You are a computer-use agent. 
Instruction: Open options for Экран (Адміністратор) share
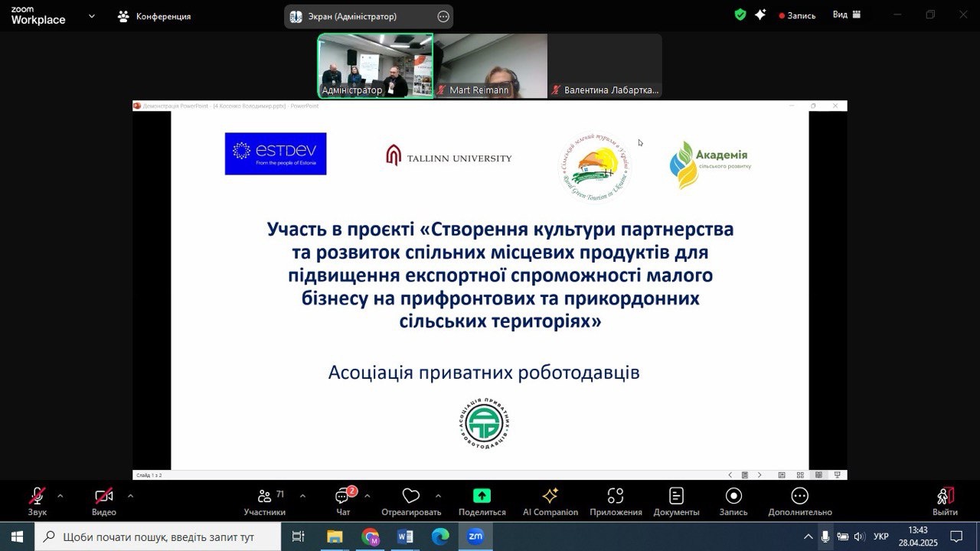[443, 17]
